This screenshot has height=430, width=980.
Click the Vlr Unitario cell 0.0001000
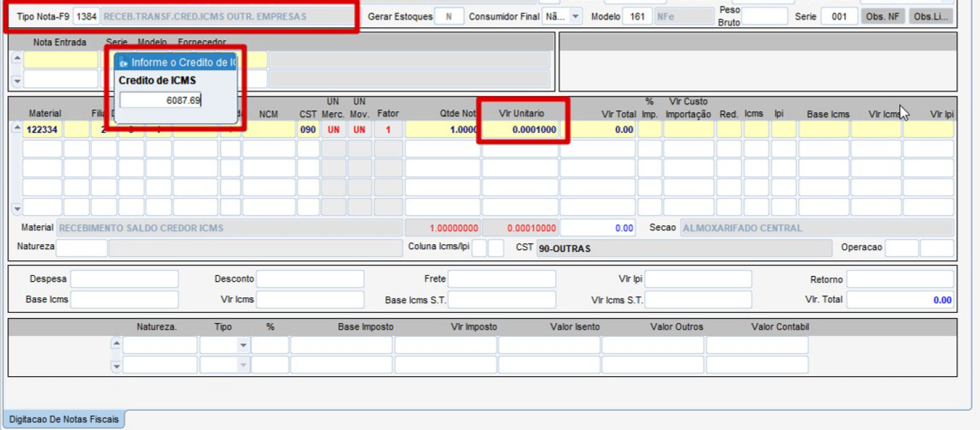(x=520, y=130)
